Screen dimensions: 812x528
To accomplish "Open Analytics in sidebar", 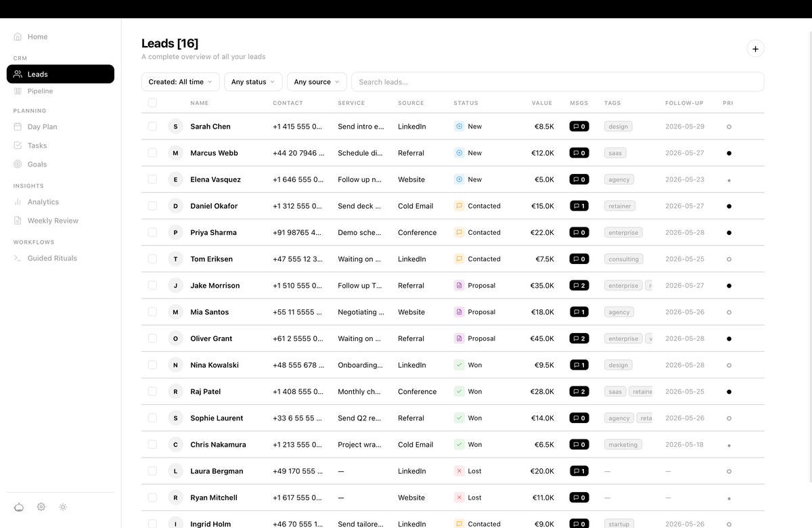I will tap(60, 202).
